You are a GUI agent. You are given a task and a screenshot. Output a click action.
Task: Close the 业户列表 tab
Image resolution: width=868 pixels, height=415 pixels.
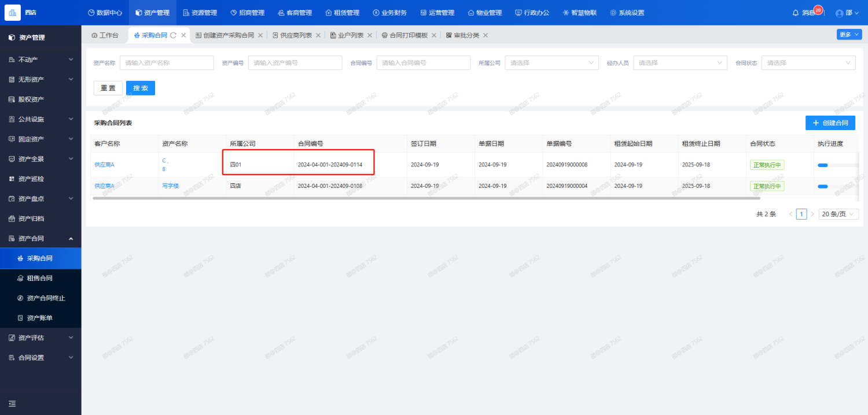[370, 35]
